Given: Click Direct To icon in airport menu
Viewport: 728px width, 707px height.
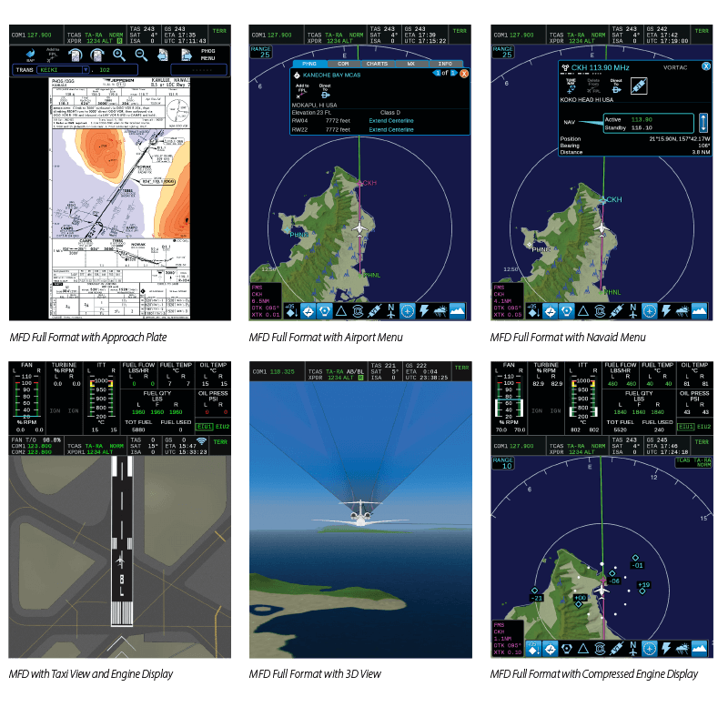Looking at the screenshot, I should click(x=324, y=93).
